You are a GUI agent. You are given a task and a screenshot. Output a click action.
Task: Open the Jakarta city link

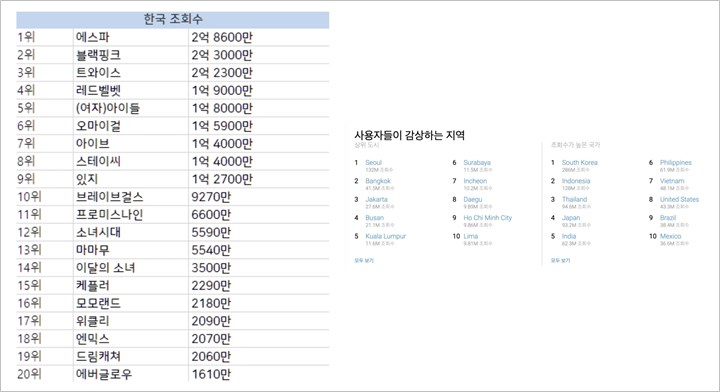click(x=377, y=199)
